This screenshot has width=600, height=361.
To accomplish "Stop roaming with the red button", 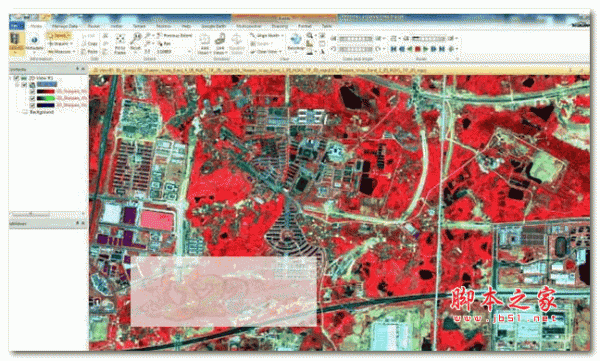I will (417, 49).
